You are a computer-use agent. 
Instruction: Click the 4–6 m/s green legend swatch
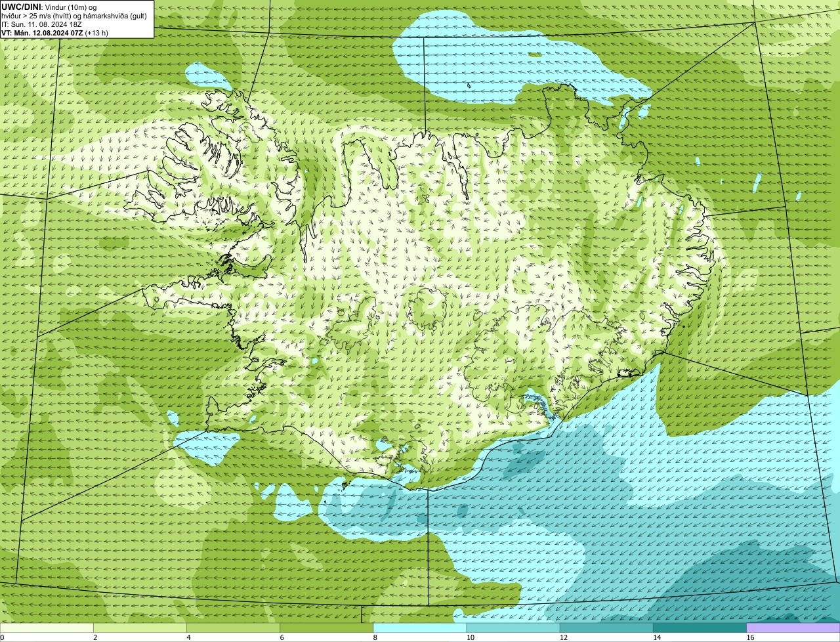pyautogui.click(x=233, y=628)
